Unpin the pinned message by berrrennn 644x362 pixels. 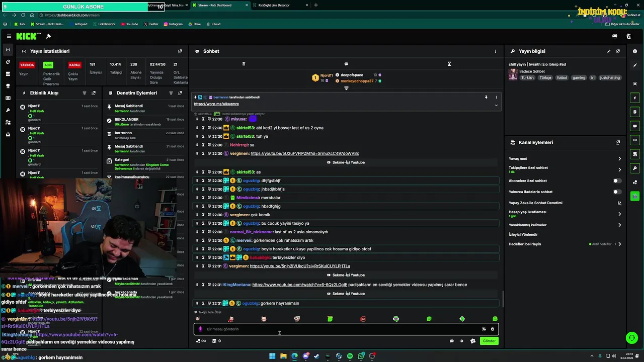[x=486, y=98]
